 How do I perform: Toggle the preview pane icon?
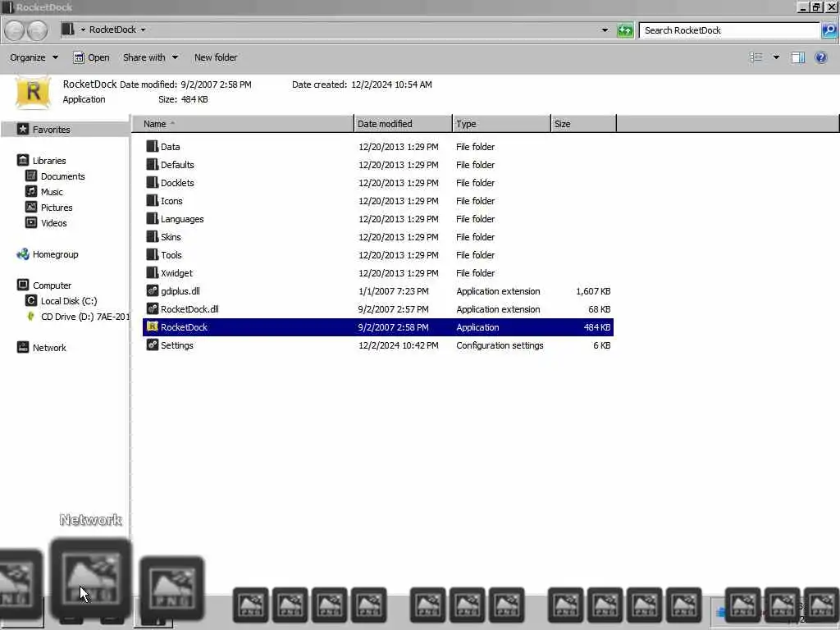coord(798,57)
